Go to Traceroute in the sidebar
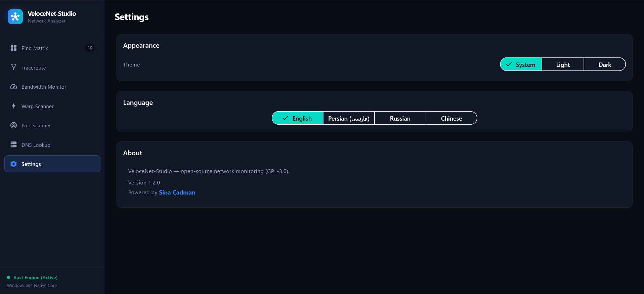The width and height of the screenshot is (644, 294). point(52,68)
